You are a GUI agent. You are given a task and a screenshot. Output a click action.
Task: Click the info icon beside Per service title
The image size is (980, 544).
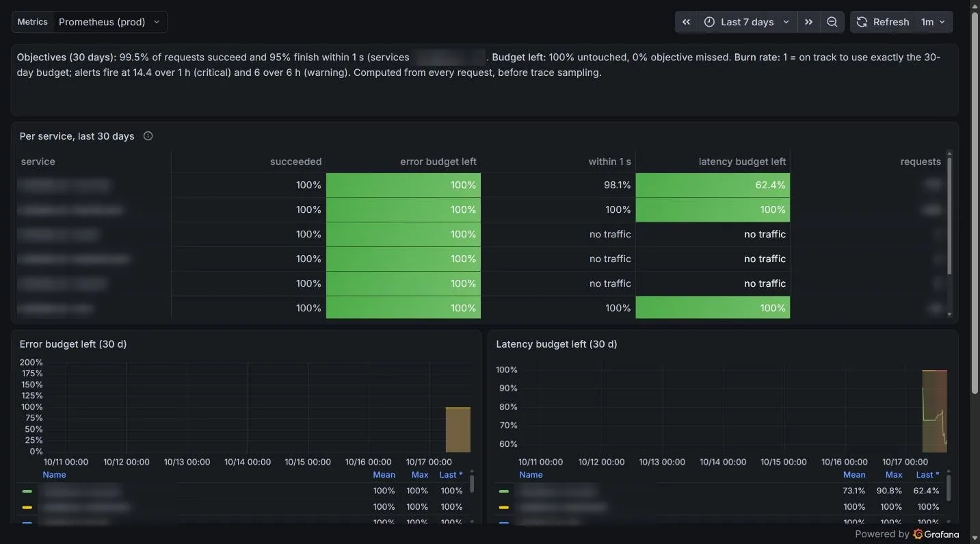pos(148,136)
